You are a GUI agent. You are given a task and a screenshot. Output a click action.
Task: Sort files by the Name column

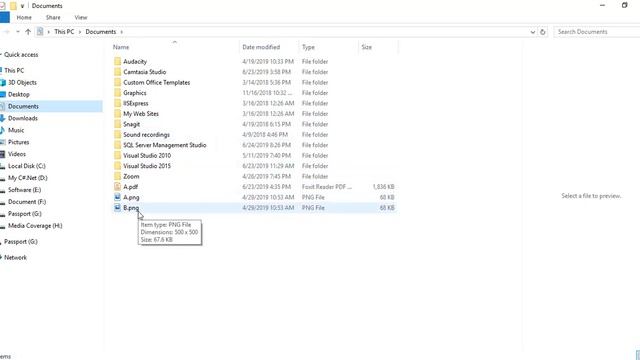coord(121,47)
